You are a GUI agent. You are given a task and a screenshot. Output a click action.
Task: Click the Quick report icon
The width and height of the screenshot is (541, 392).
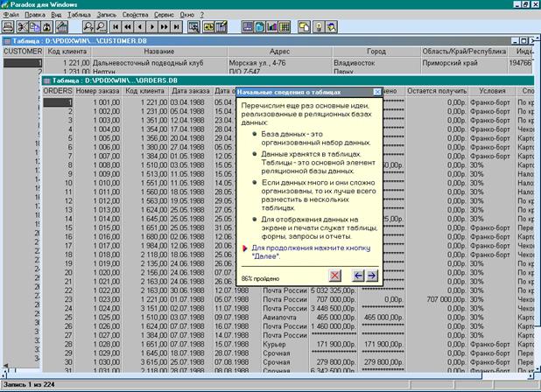point(259,26)
